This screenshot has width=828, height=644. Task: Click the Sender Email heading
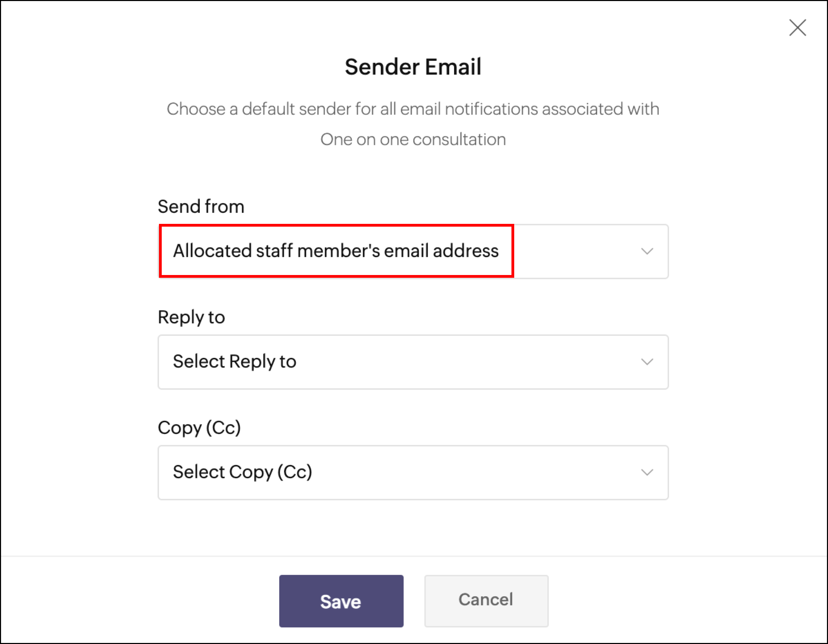tap(413, 67)
